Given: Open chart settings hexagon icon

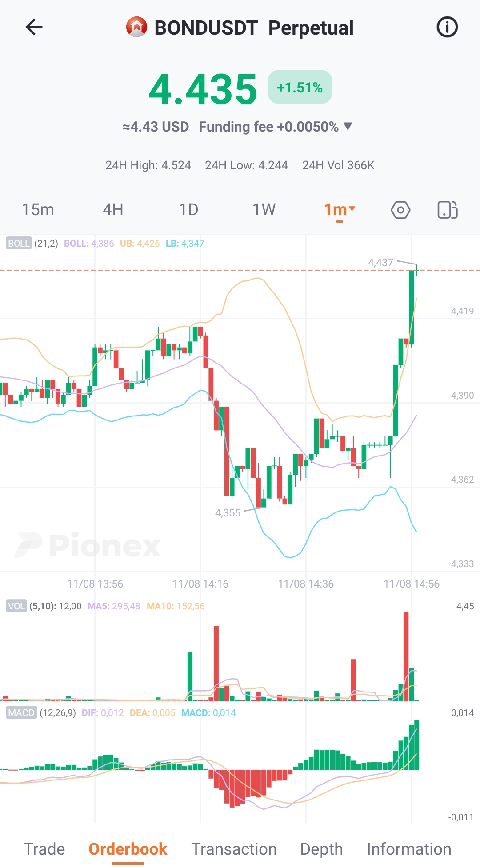Looking at the screenshot, I should pyautogui.click(x=400, y=210).
